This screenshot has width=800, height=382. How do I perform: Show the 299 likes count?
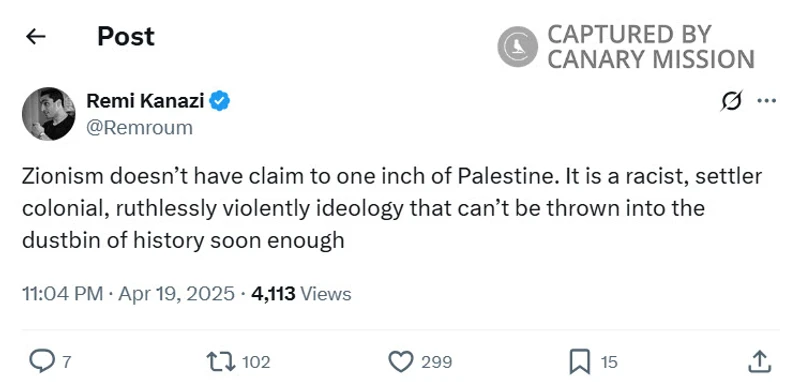436,362
